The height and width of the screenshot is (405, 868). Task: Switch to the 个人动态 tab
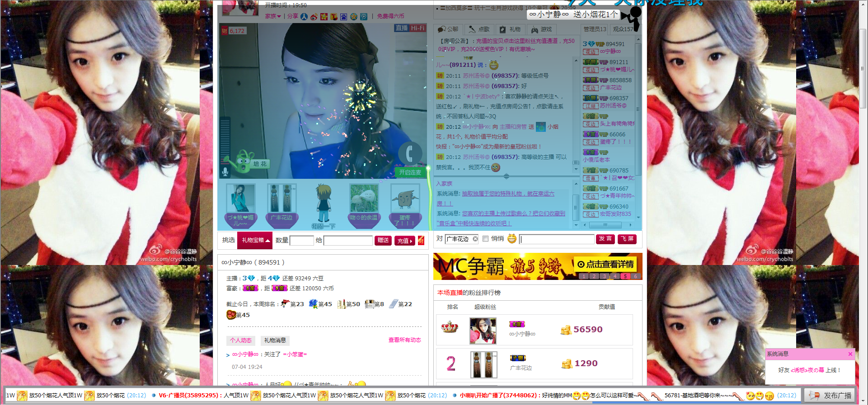tap(241, 340)
